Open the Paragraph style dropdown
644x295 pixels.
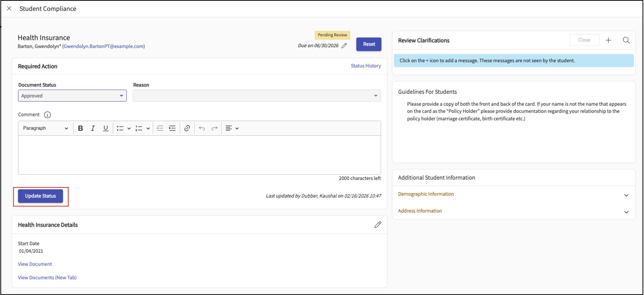pyautogui.click(x=46, y=128)
